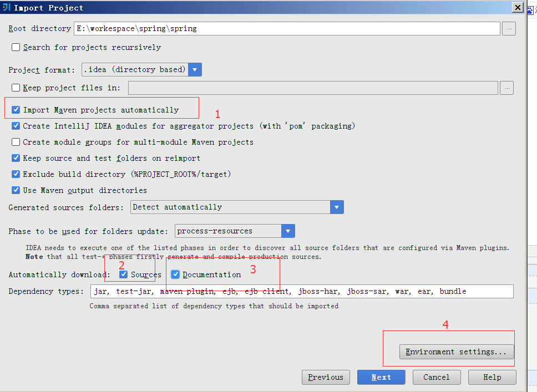Enable Search for projects recursively
Viewport: 537px width, 392px height.
pyautogui.click(x=16, y=47)
